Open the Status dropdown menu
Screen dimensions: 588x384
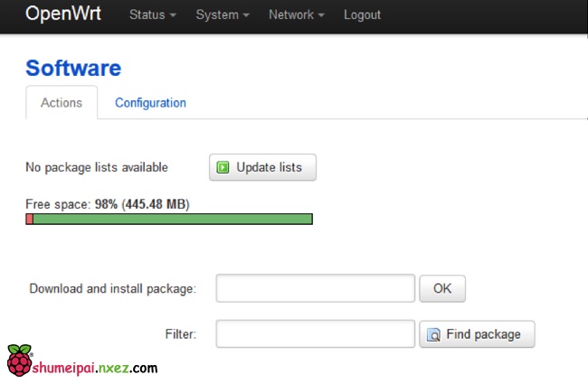pos(152,15)
